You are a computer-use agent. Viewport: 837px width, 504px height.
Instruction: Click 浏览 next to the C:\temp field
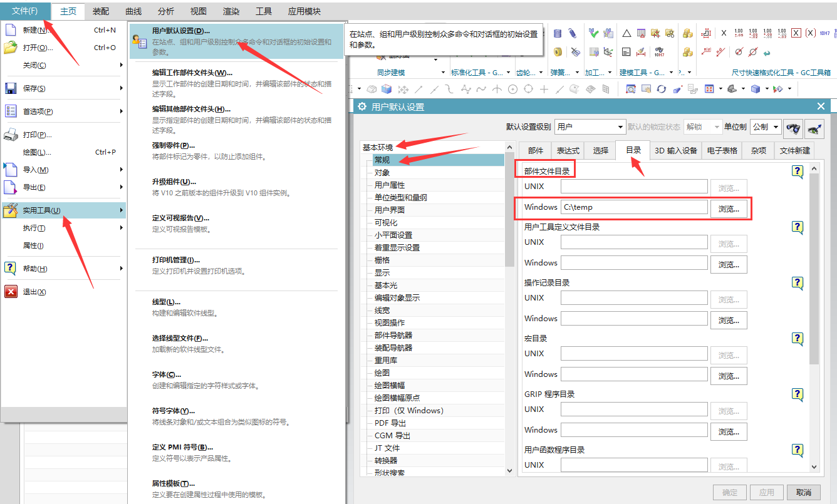tap(728, 209)
